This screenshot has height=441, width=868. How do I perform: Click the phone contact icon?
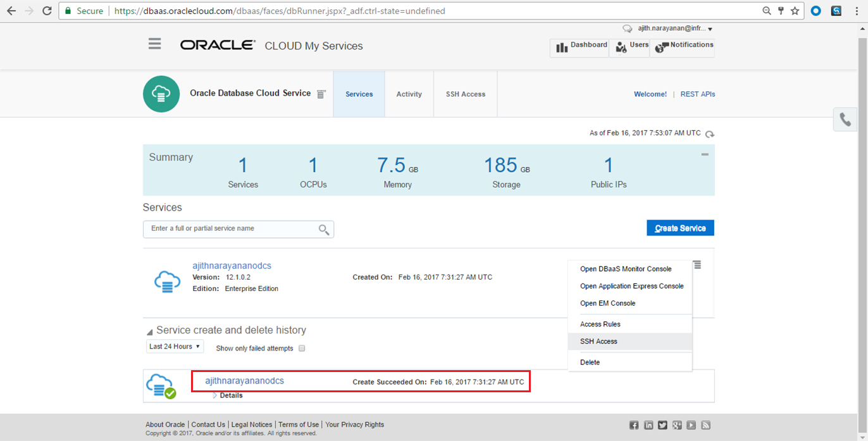(x=845, y=119)
